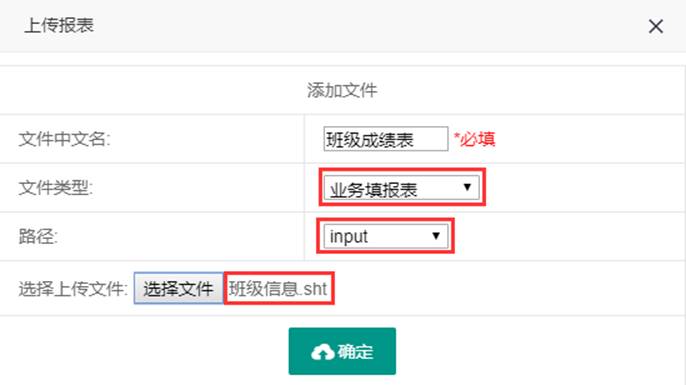Click the 文件类型 dropdown arrow
Screen dimensions: 686x385
pyautogui.click(x=467, y=187)
